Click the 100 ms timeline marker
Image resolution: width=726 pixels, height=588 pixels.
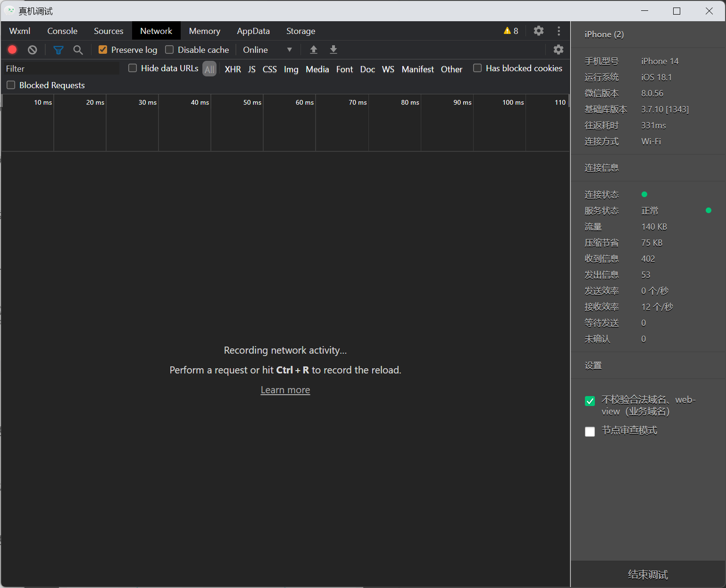point(513,102)
